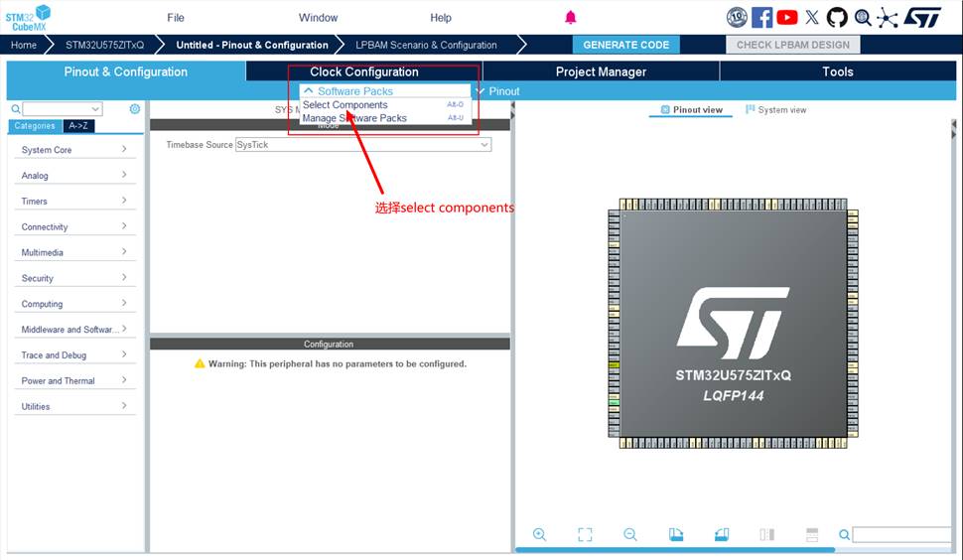This screenshot has width=963, height=560.
Task: Go to Home breadcrumb
Action: tap(24, 45)
